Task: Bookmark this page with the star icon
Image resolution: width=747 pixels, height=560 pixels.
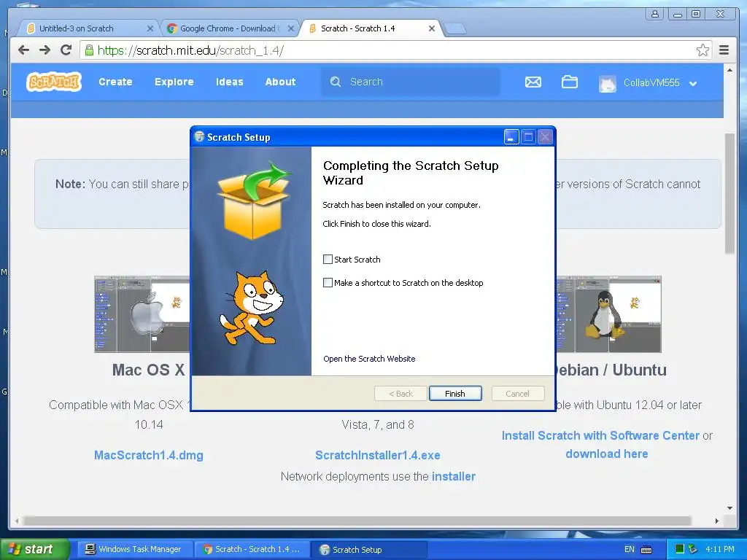Action: click(703, 50)
